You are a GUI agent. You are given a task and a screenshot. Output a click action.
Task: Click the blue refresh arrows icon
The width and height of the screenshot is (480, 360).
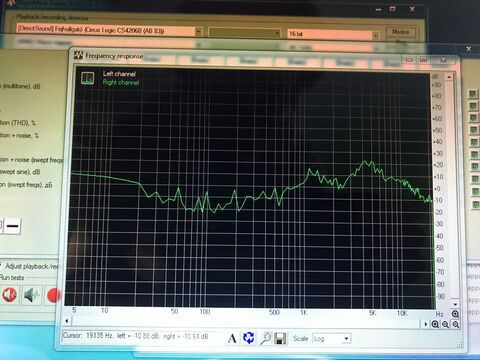tap(249, 338)
